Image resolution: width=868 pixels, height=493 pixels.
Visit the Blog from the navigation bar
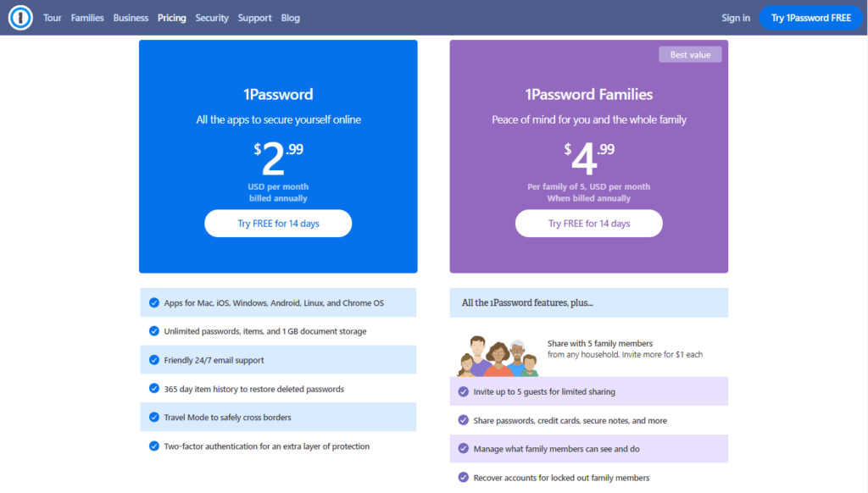point(290,17)
